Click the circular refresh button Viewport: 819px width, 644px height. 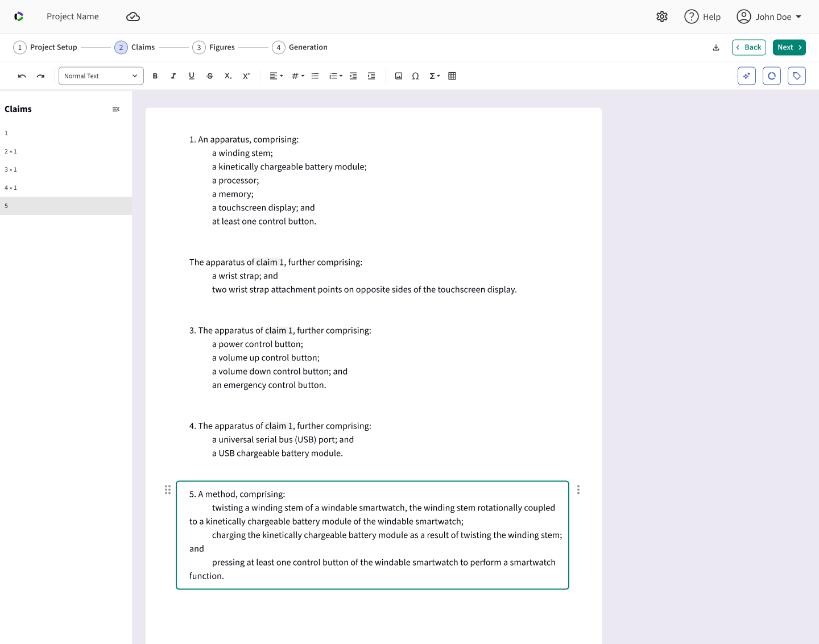click(772, 76)
